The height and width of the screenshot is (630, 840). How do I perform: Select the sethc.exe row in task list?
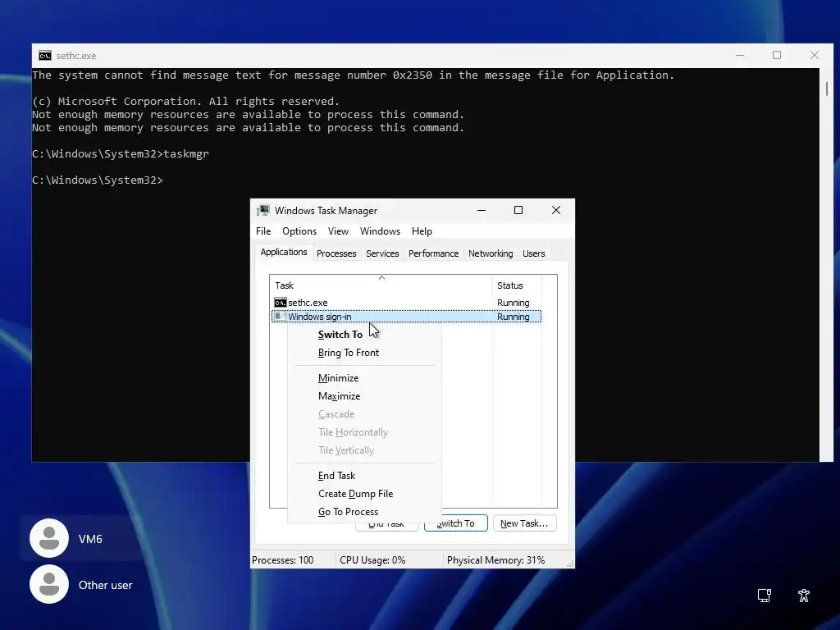407,303
